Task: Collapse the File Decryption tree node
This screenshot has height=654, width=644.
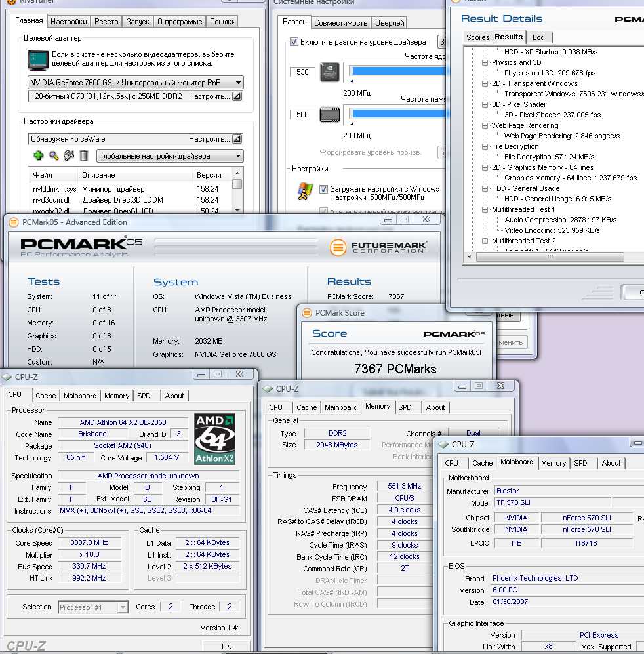Action: (485, 146)
